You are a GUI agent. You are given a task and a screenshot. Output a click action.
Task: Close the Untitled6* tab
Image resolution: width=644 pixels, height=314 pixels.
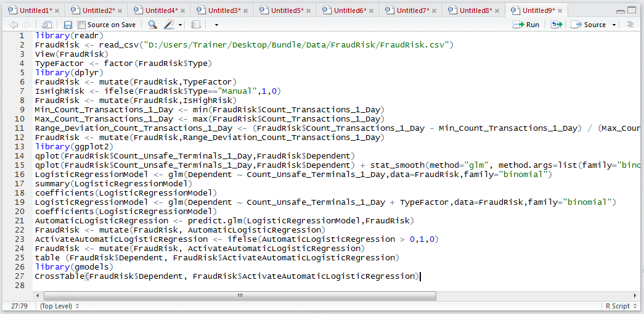[x=371, y=10]
